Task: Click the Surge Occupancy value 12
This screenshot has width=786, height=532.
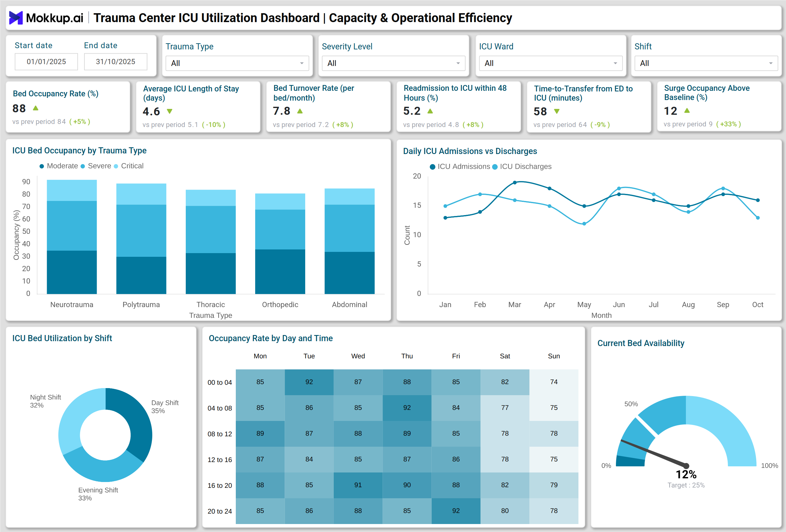Action: (670, 111)
